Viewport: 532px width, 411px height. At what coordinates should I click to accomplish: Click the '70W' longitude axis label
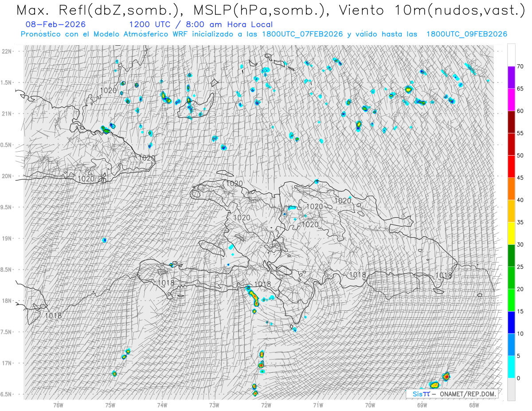[x=370, y=405]
